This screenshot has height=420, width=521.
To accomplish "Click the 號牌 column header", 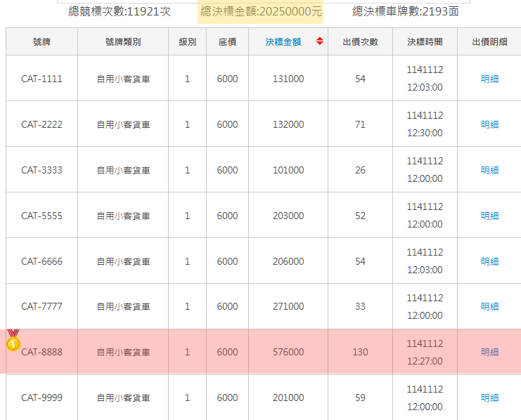I will coord(41,42).
